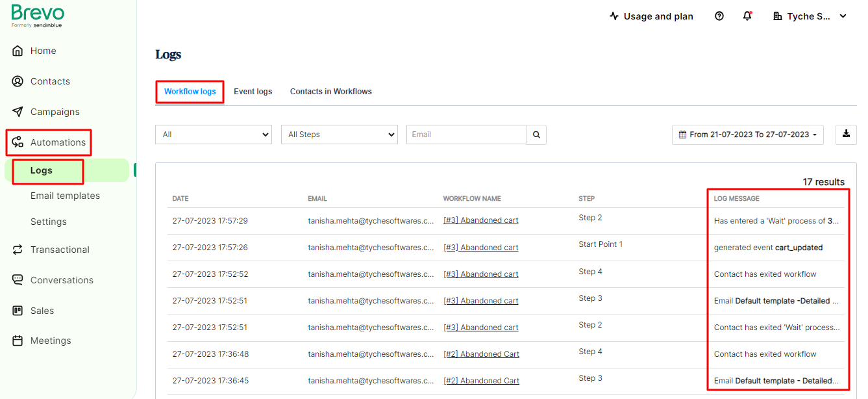Go to Campaigns section
Image resolution: width=868 pixels, height=399 pixels.
[x=55, y=112]
